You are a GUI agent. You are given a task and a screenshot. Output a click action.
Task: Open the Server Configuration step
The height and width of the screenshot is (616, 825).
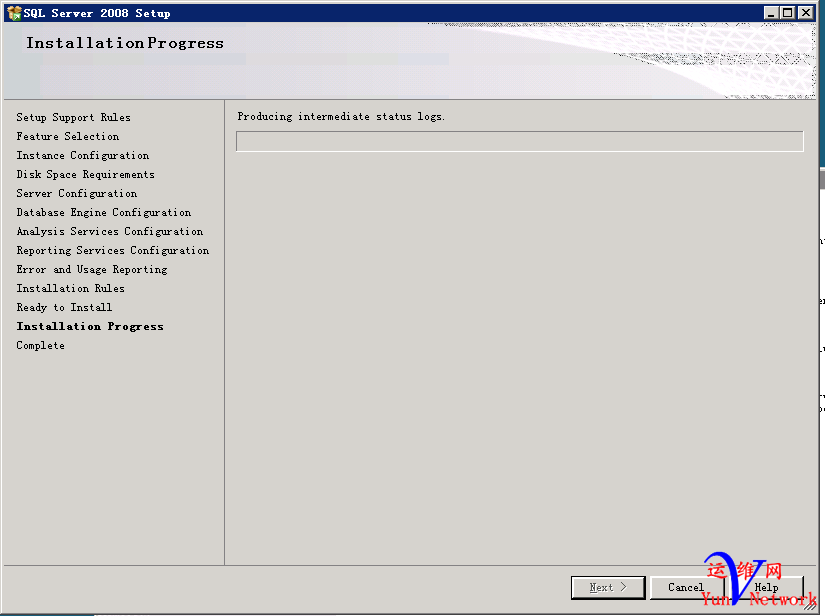(x=77, y=194)
